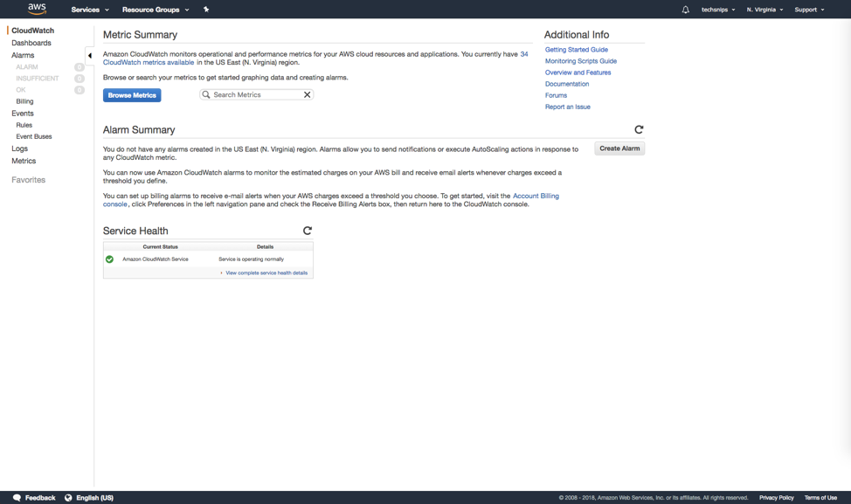Open Billing alarms in the sidebar
The image size is (851, 504).
pos(25,101)
